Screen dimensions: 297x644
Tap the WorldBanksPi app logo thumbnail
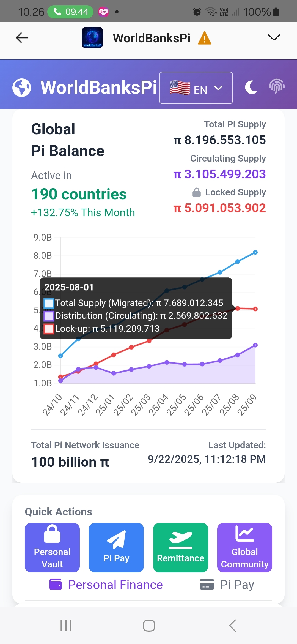click(92, 38)
